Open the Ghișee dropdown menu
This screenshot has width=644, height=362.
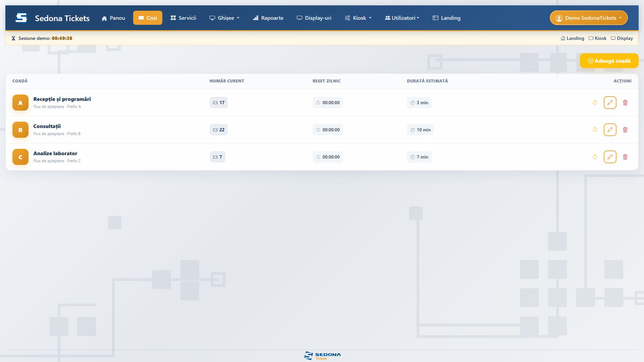[224, 18]
